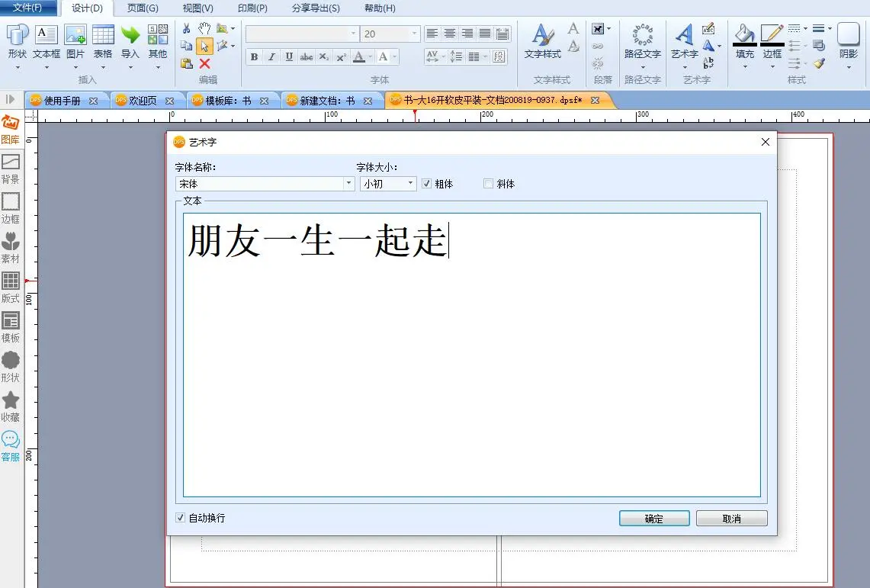Click the copy icon
This screenshot has width=870, height=588.
tap(186, 46)
